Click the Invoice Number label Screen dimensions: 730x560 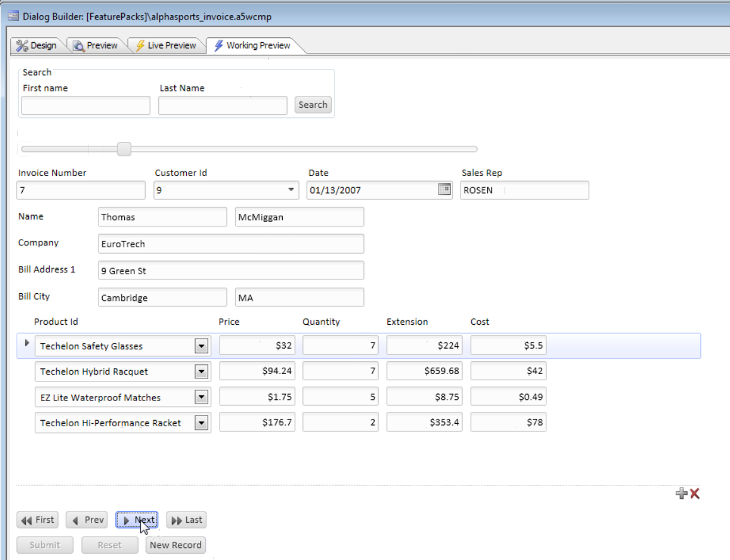(52, 173)
